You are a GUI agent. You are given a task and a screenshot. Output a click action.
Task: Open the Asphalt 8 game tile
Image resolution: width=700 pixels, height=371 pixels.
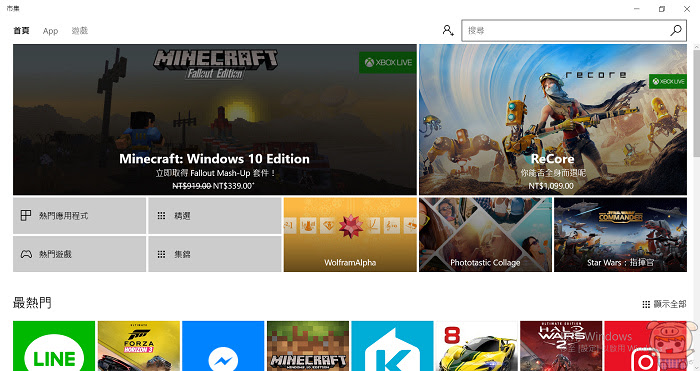click(477, 346)
